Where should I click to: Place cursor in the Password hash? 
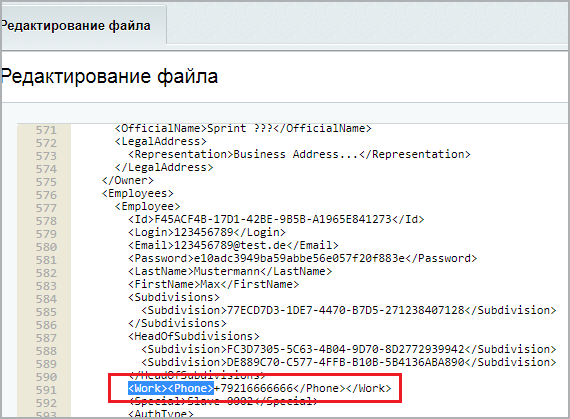coord(299,258)
